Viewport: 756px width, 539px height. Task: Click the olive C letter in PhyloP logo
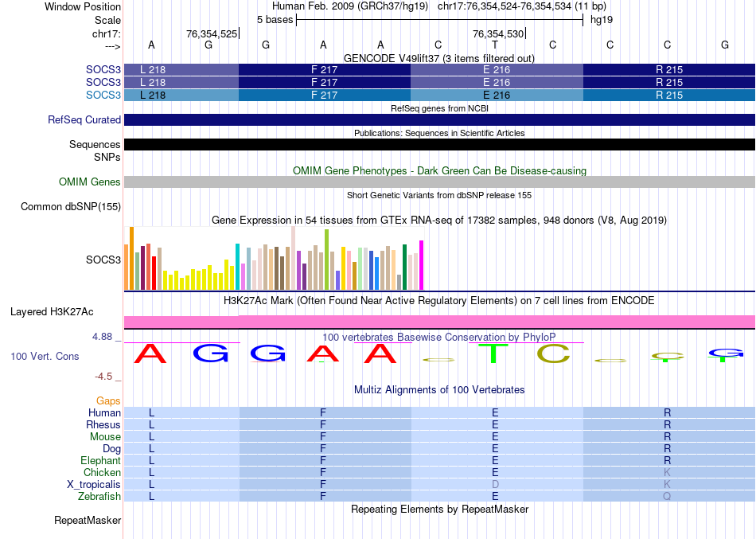[554, 353]
